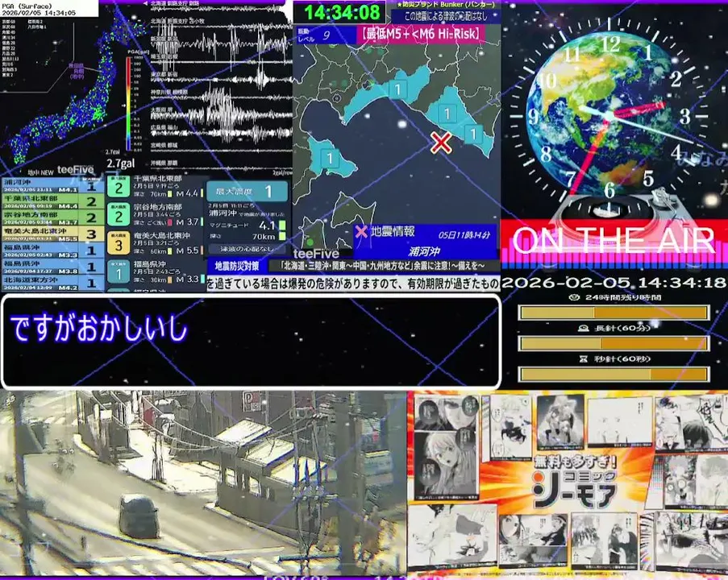
Task: Click the PGA (Surface) title label
Action: (27, 6)
